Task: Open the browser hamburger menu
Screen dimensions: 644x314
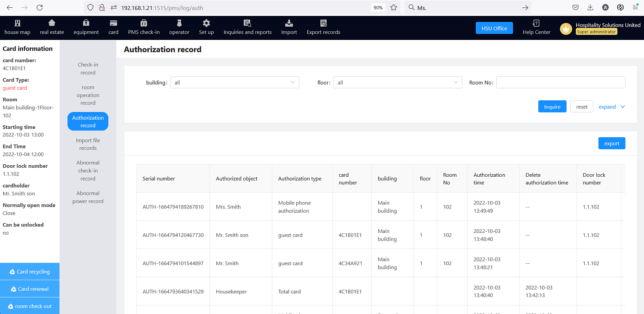Action: 635,8
